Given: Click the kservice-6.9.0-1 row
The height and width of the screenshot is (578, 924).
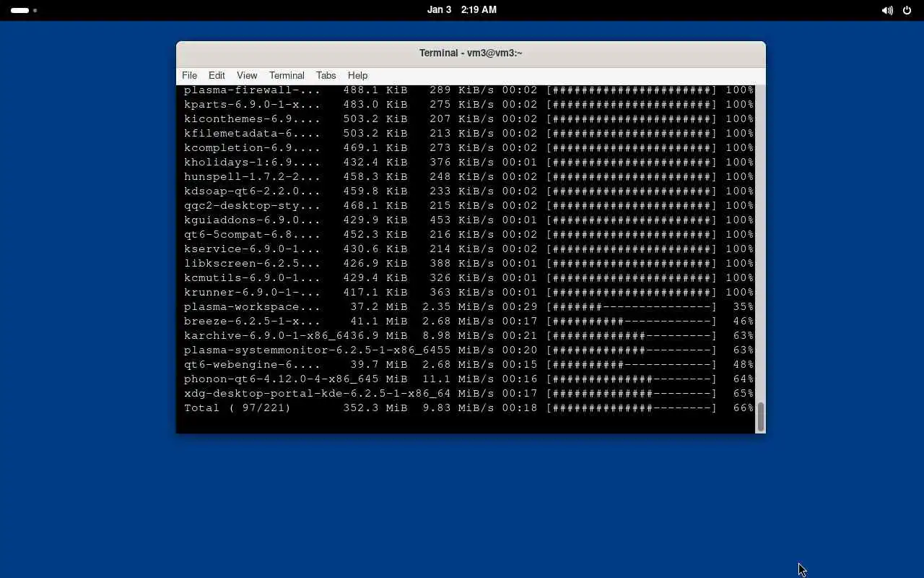Looking at the screenshot, I should pos(468,249).
